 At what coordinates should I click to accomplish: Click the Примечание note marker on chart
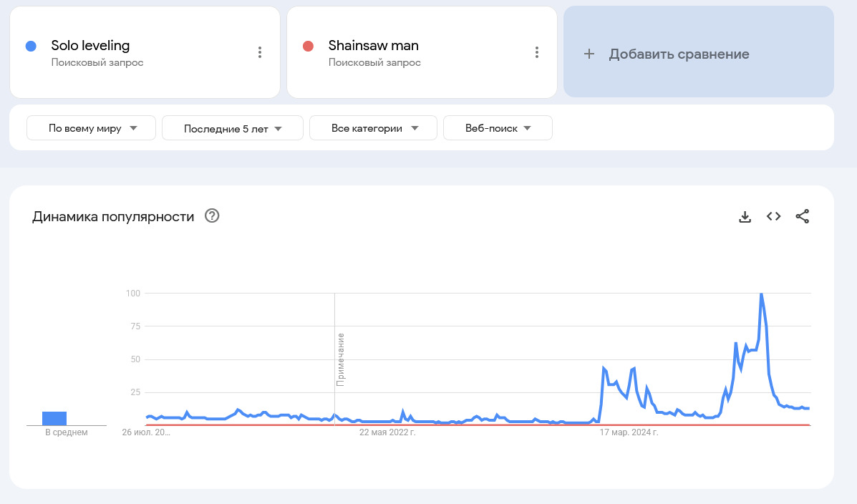(341, 359)
